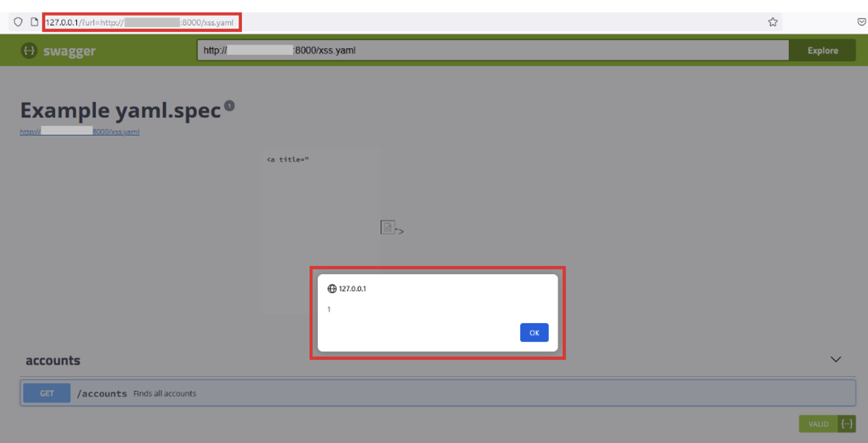The height and width of the screenshot is (443, 868).
Task: Click the accounts tag heading
Action: [53, 360]
